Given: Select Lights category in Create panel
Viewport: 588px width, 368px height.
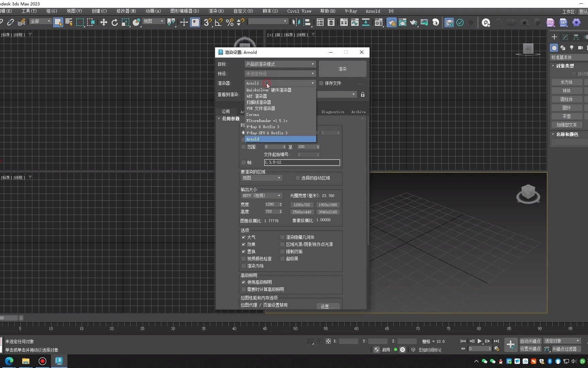Looking at the screenshot, I should 572,48.
